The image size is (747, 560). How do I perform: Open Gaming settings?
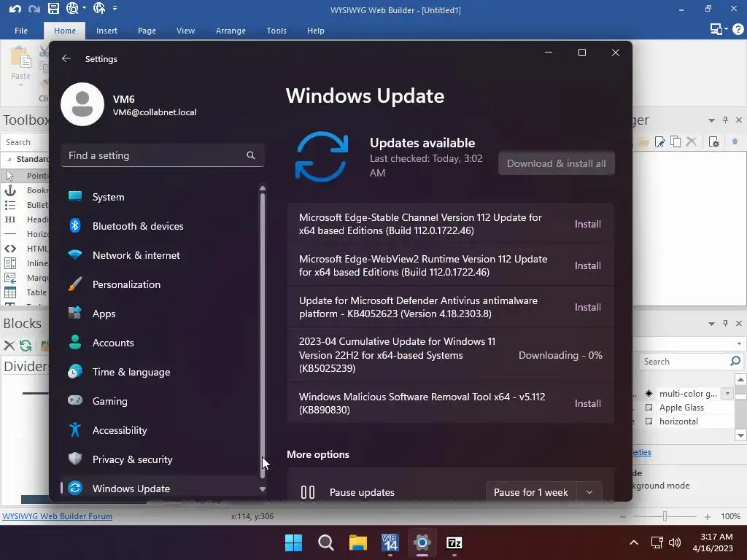160,401
